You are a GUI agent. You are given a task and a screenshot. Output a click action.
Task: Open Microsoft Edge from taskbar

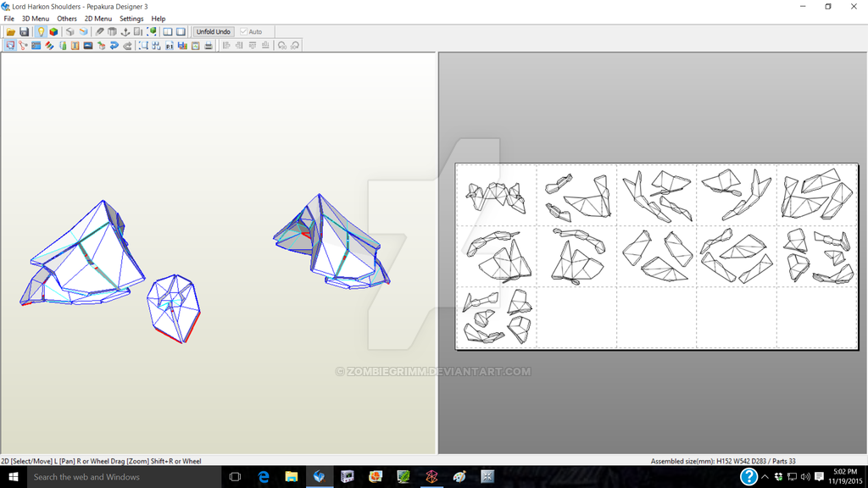pyautogui.click(x=264, y=476)
